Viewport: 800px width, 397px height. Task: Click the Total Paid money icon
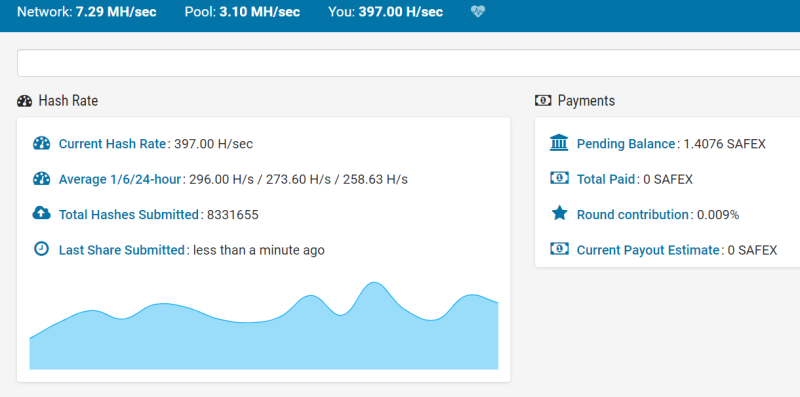[559, 178]
